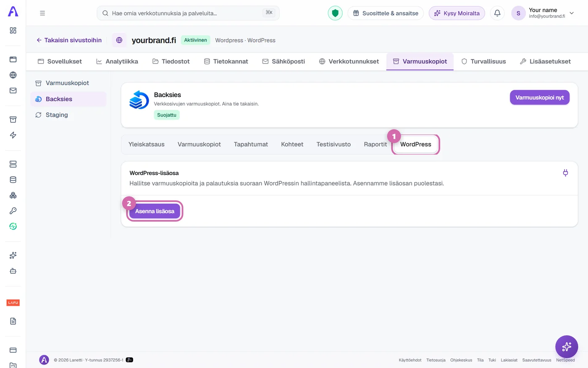Open notifications with the bell icon
588x368 pixels.
pos(497,13)
